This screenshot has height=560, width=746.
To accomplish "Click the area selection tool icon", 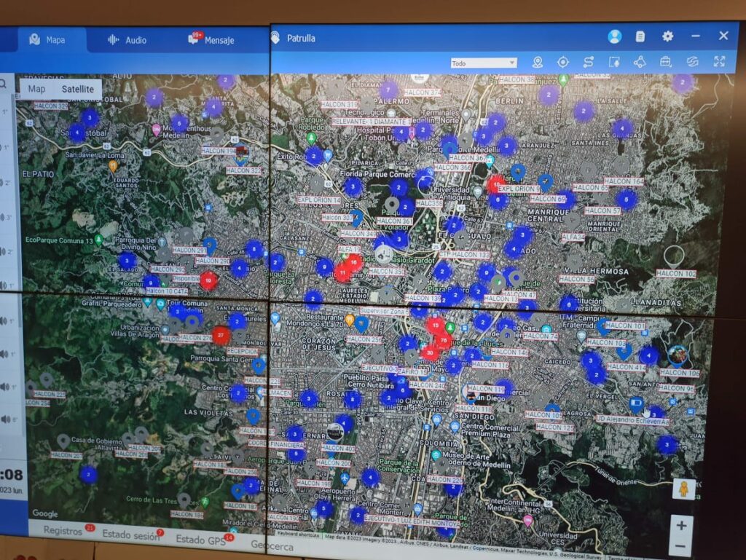I will point(614,63).
